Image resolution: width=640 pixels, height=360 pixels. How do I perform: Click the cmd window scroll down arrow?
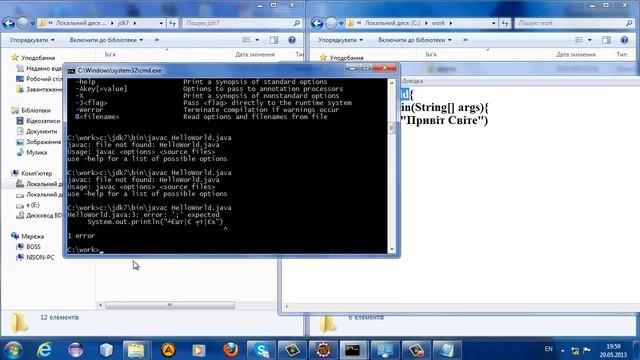[x=392, y=249]
